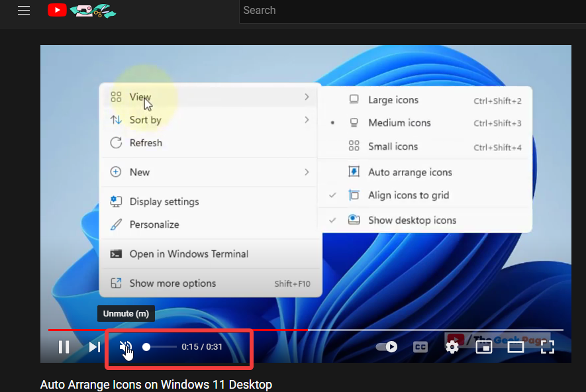Unmute the video with the speaker icon
The width and height of the screenshot is (586, 392).
(x=125, y=347)
